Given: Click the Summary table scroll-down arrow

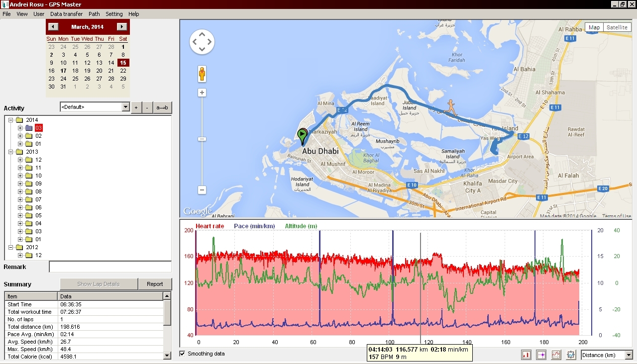Looking at the screenshot, I should click(x=167, y=355).
